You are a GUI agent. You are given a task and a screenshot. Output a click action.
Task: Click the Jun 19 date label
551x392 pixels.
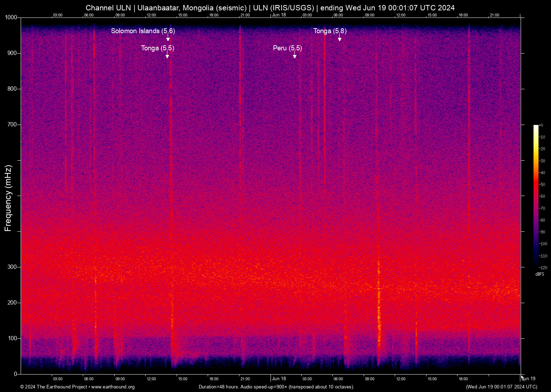point(528,379)
